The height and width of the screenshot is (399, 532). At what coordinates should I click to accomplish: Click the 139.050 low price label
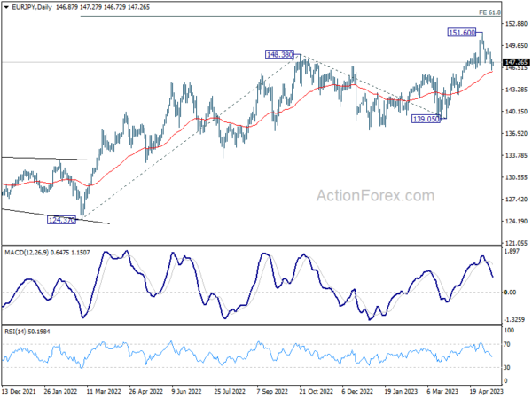coord(426,119)
